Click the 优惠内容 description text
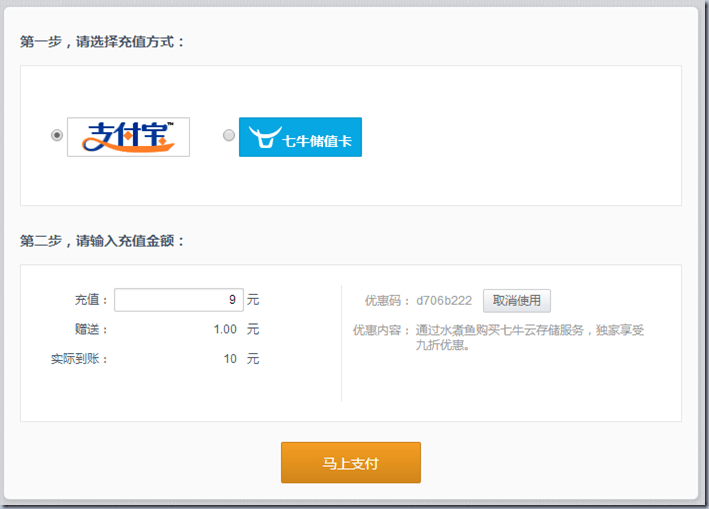This screenshot has height=509, width=709. [x=530, y=337]
